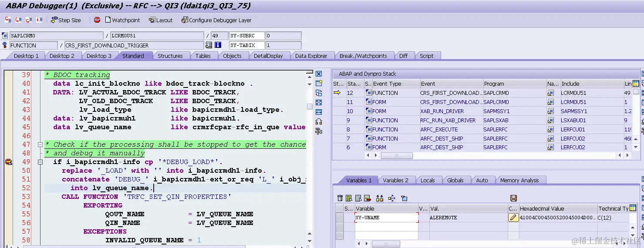Click the breakpoint marker at line 49

pos(8,162)
